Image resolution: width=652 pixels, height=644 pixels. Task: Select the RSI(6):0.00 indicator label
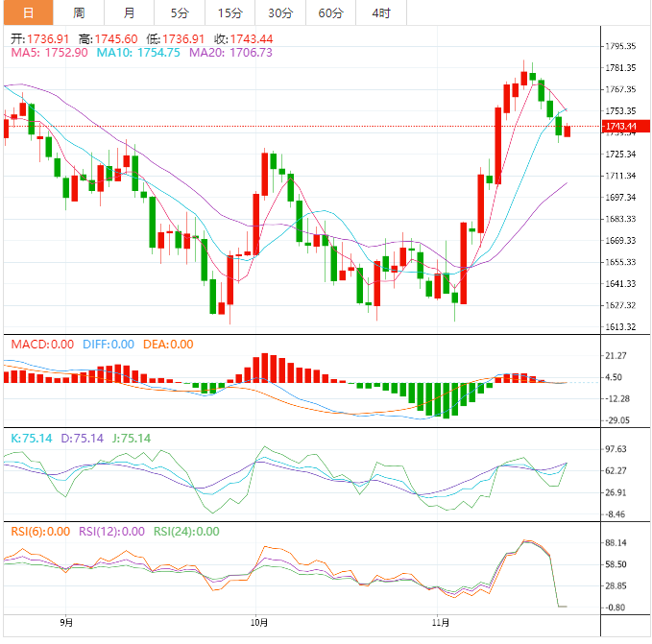point(40,532)
